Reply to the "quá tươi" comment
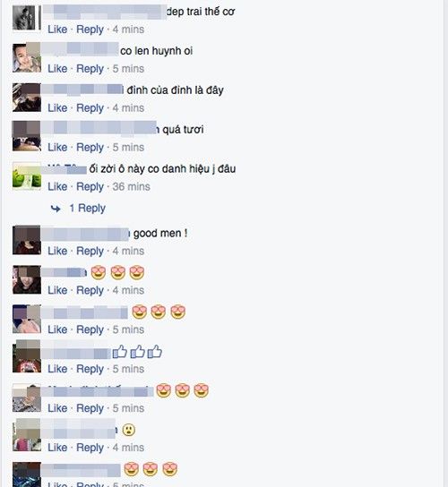Viewport: 448px width, 487px height. coord(90,147)
